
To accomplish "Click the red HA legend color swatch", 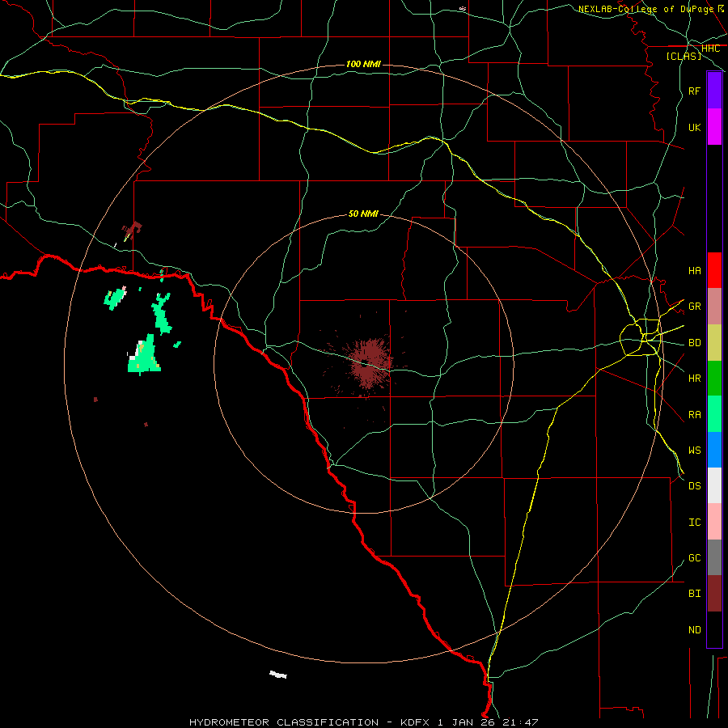I will coord(714,270).
